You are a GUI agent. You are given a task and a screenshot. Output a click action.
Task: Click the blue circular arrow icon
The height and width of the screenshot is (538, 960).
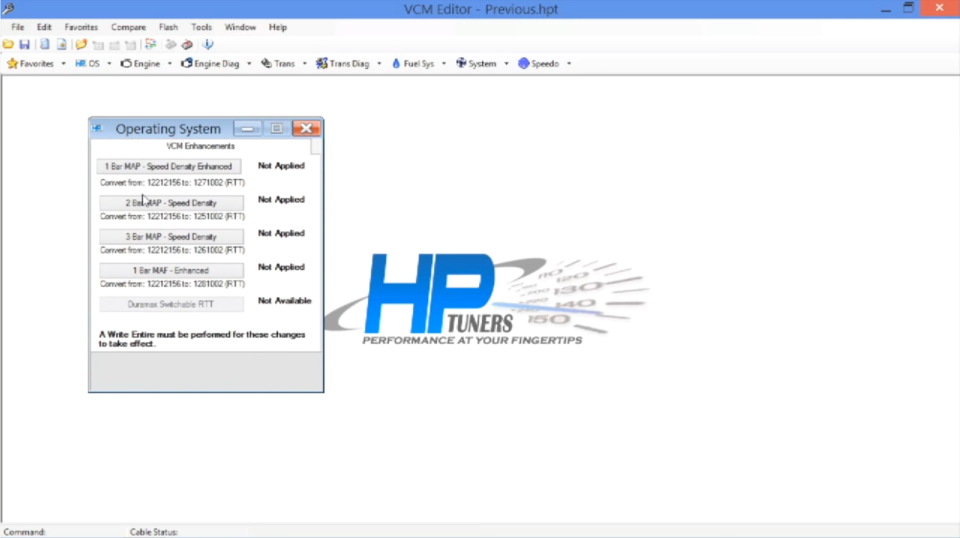pos(208,44)
